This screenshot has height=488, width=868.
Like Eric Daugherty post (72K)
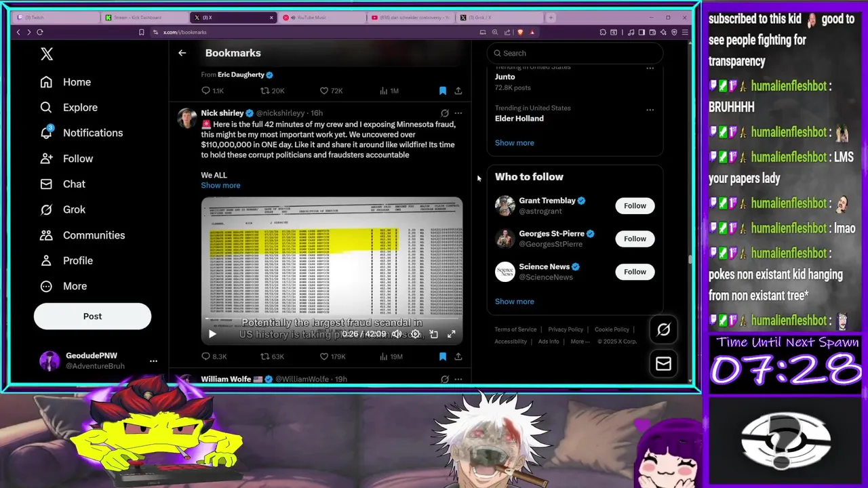tap(332, 91)
